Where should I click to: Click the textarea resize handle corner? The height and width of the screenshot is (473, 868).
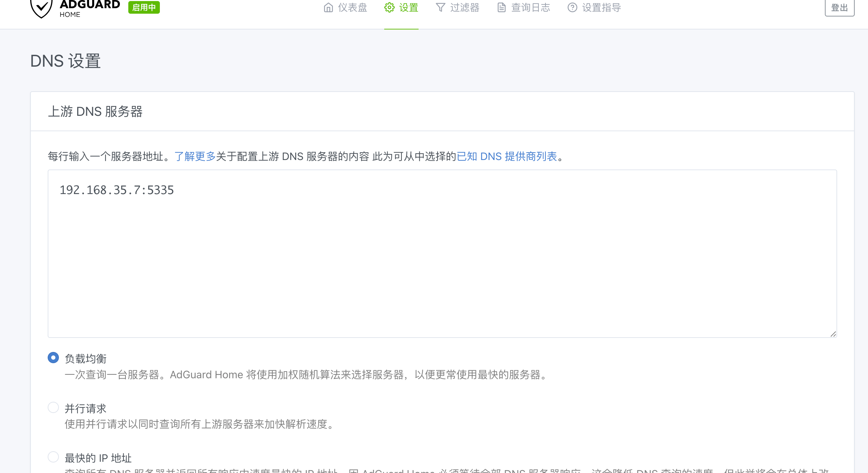pos(833,333)
